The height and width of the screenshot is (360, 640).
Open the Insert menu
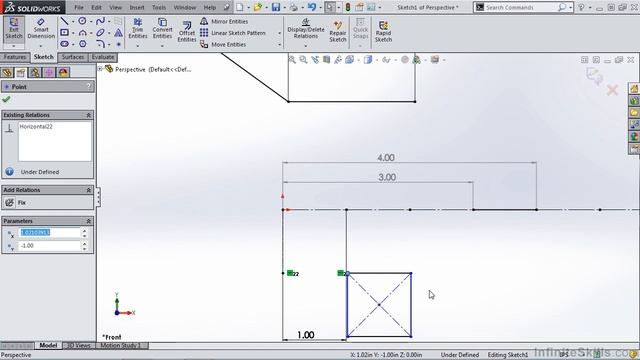[137, 7]
